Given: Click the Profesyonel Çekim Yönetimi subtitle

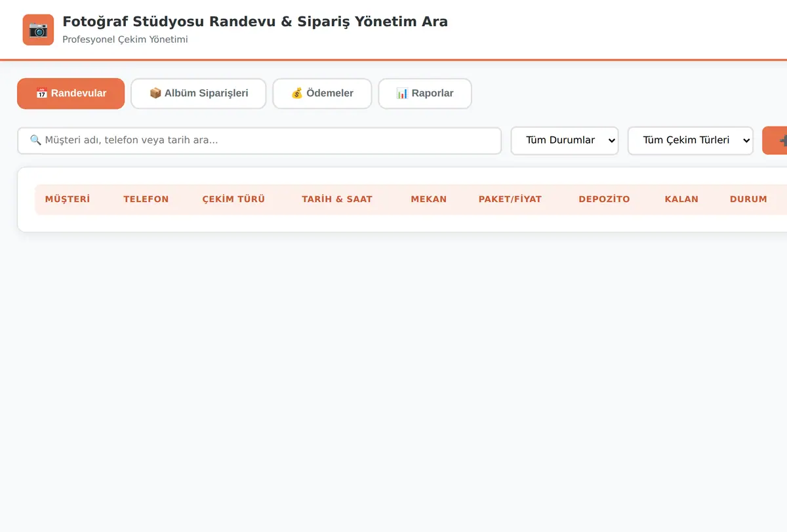Looking at the screenshot, I should pos(125,39).
